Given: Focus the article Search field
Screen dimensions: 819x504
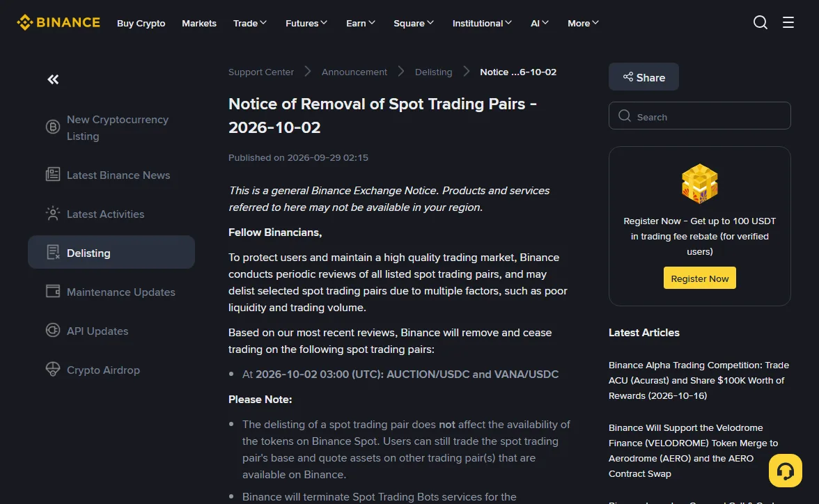Looking at the screenshot, I should (699, 116).
